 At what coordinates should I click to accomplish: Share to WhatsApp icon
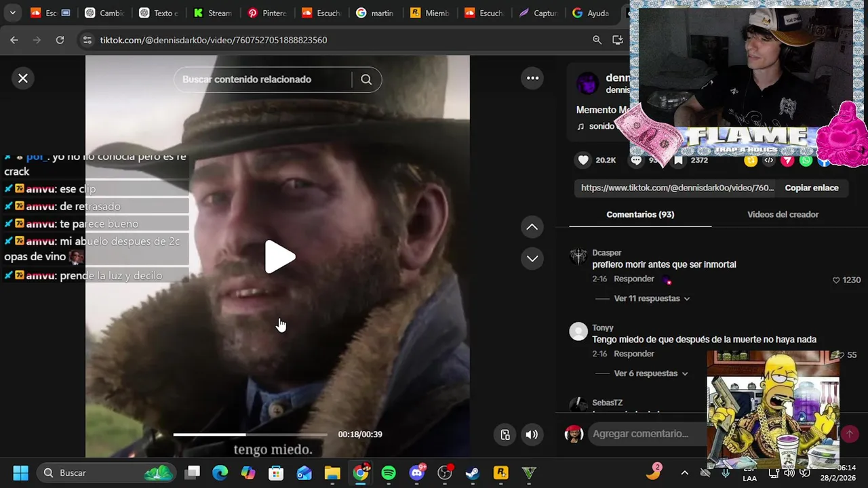point(806,161)
